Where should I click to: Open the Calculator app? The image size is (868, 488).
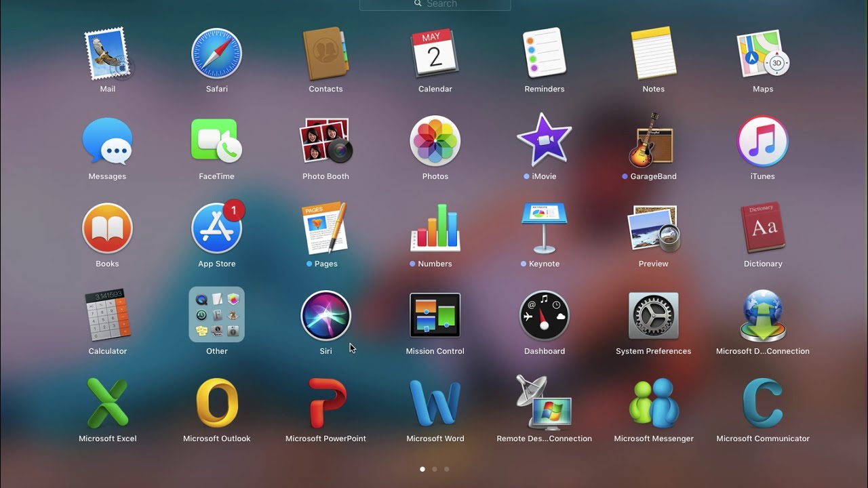[107, 316]
